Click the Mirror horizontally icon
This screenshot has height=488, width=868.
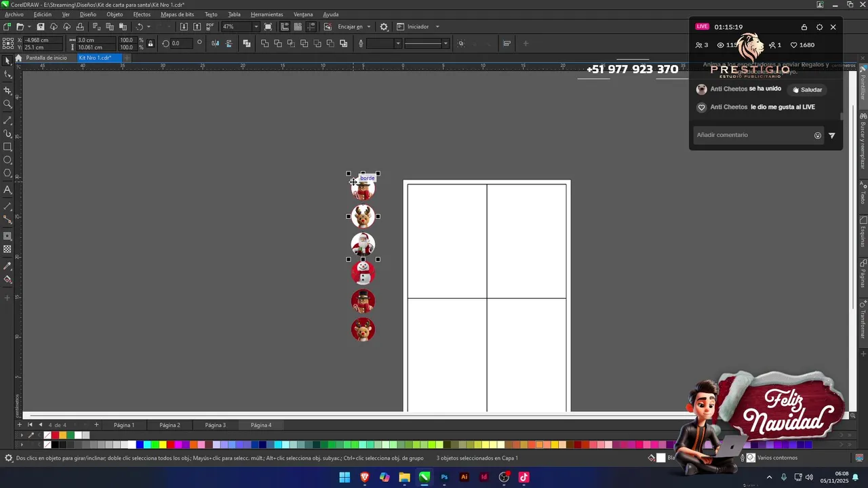[x=216, y=43]
